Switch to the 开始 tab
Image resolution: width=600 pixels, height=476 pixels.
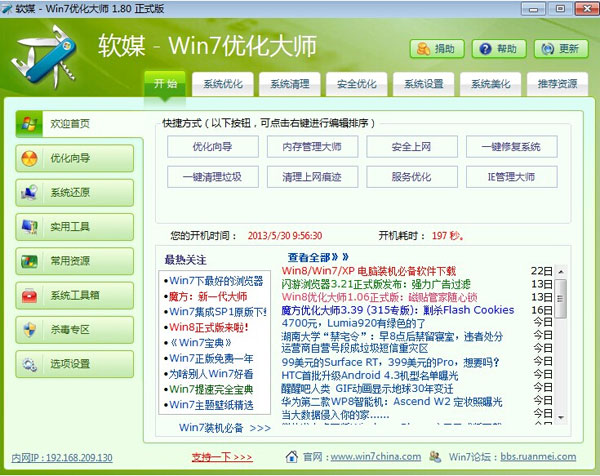pyautogui.click(x=165, y=83)
